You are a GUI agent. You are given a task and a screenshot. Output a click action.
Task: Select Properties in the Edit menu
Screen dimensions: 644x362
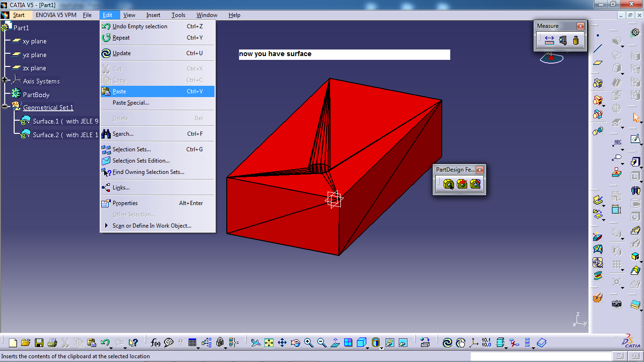157,203
